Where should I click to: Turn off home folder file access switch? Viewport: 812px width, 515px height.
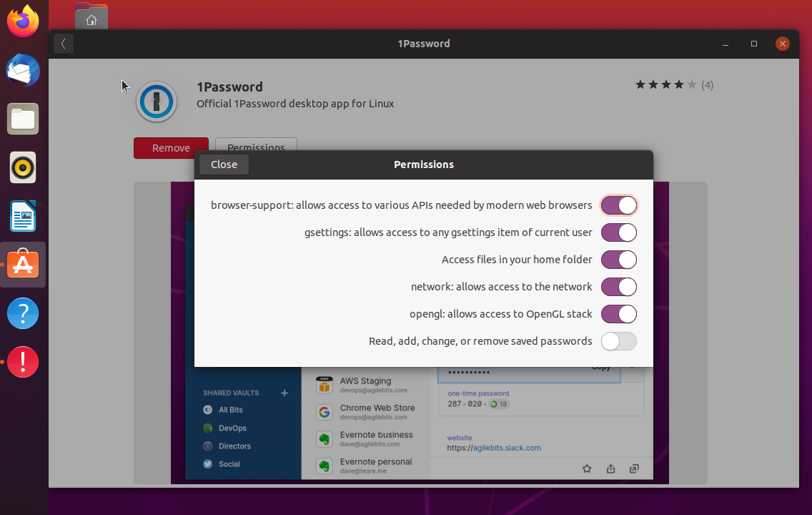[618, 260]
